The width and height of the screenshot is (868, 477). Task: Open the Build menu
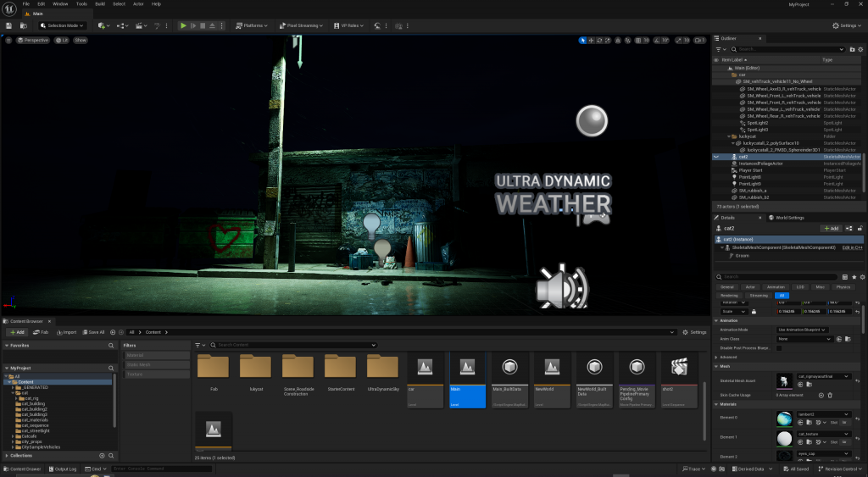click(100, 4)
